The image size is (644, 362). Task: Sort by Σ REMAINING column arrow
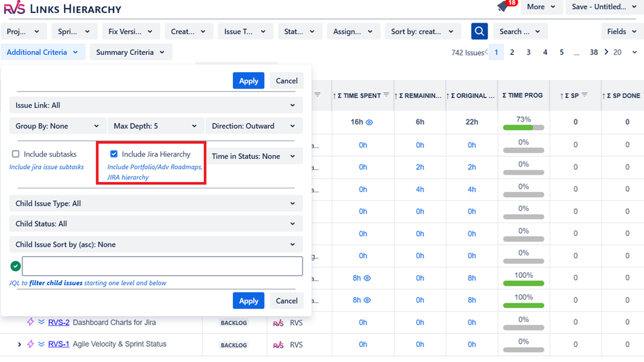396,96
